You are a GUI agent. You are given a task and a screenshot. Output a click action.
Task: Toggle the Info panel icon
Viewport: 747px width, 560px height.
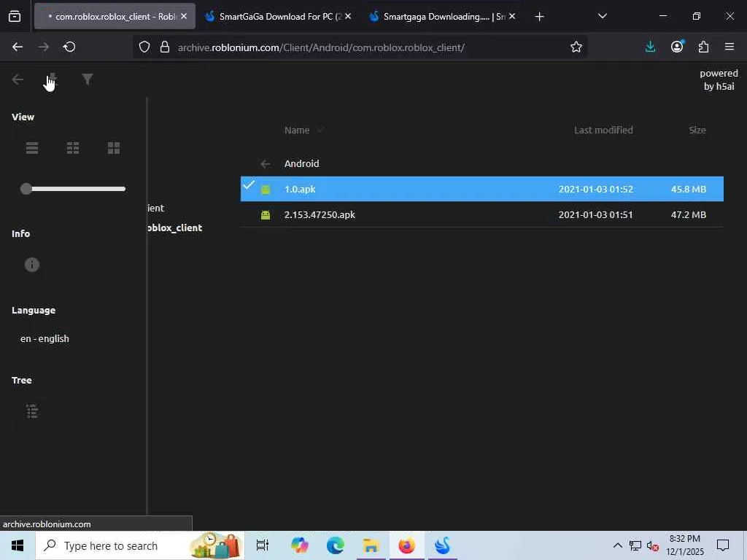(x=32, y=265)
